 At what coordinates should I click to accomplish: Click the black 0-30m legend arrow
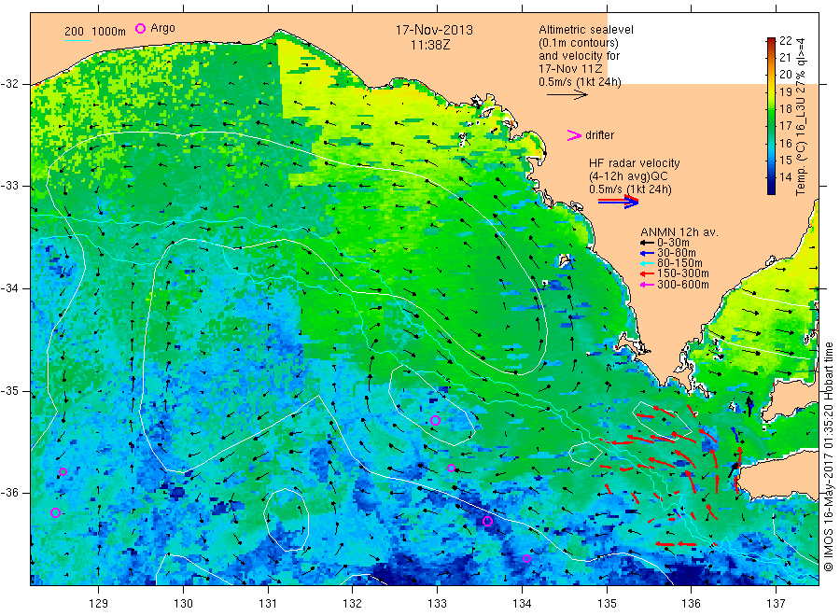[x=647, y=243]
